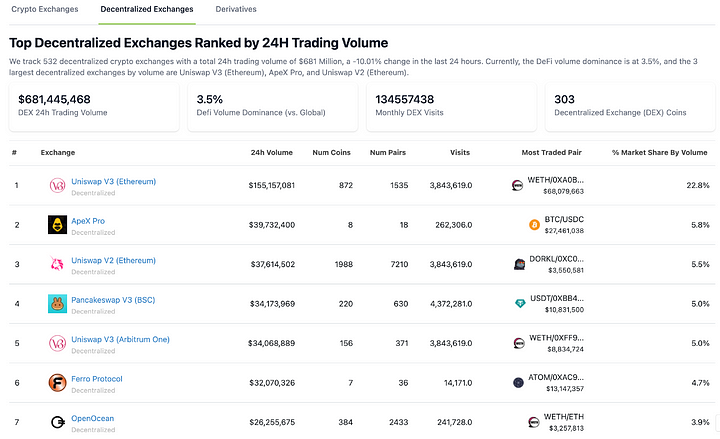720x439 pixels.
Task: Open the ApeX Pro exchange link
Action: [x=88, y=221]
